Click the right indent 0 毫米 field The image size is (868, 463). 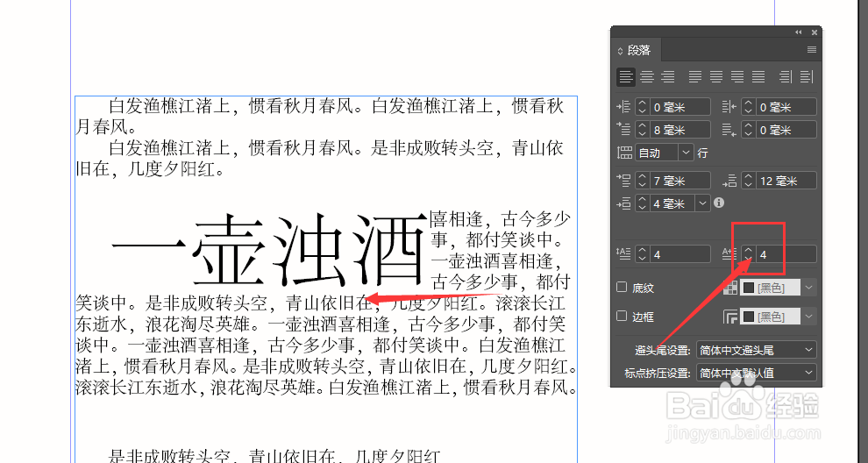click(x=786, y=107)
